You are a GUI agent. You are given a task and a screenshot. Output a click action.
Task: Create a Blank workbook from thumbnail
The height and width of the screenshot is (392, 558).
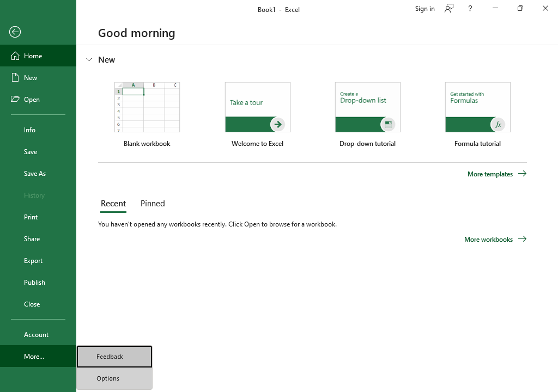click(x=147, y=107)
